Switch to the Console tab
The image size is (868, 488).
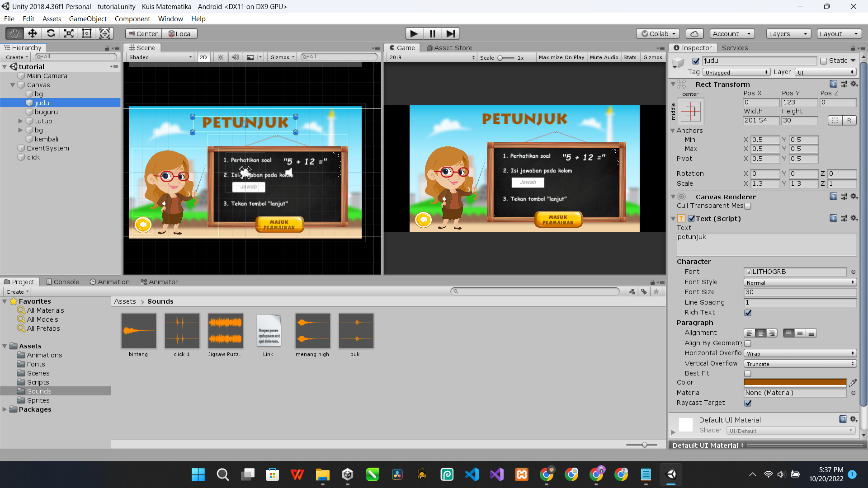pyautogui.click(x=62, y=282)
